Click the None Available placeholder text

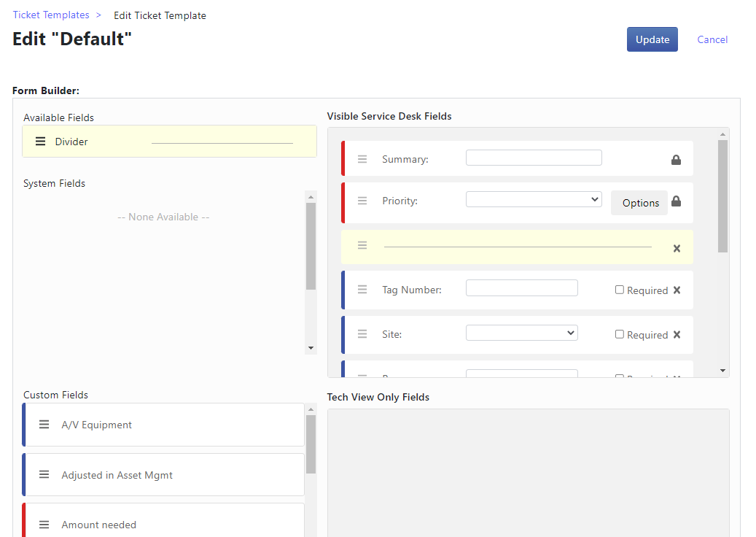pyautogui.click(x=163, y=217)
